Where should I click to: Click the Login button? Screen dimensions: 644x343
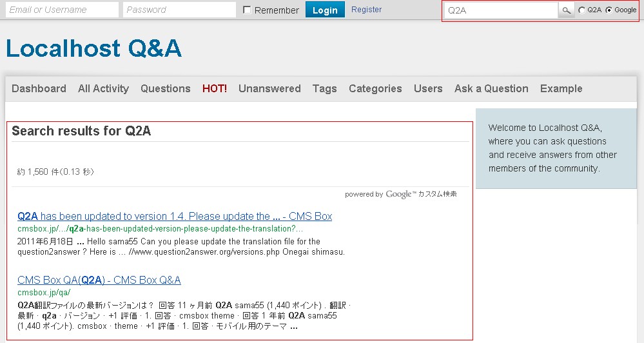coord(325,10)
